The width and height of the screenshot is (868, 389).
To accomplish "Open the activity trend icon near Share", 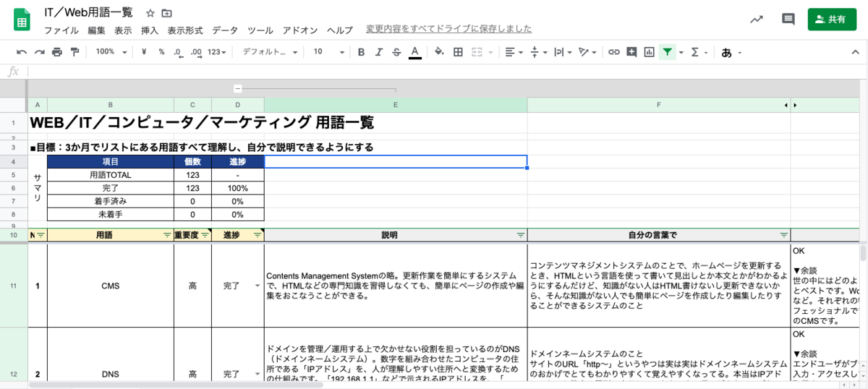I will tap(757, 20).
